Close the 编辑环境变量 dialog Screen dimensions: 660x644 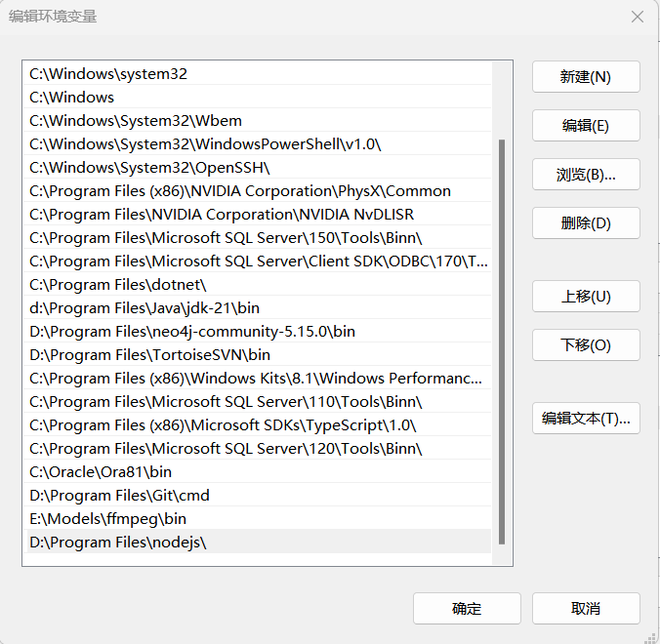(x=638, y=17)
